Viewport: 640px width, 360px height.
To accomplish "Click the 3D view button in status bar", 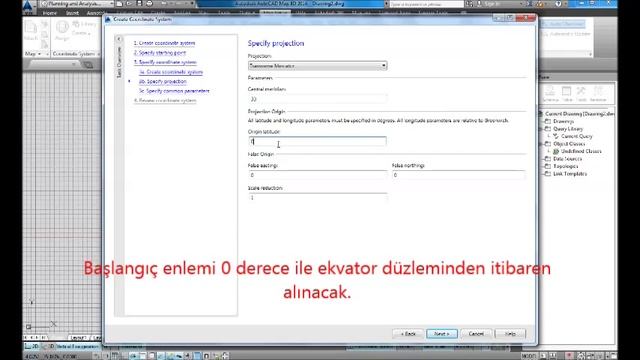I will click(49, 346).
